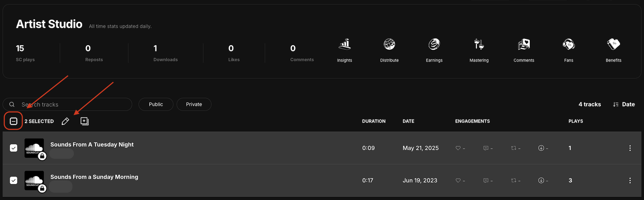Open the Sounds From a Sunday Morning title

[94, 177]
